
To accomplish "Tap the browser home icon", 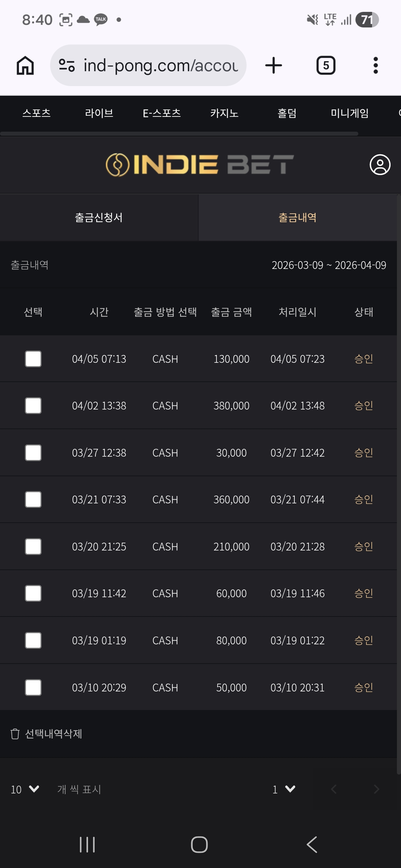I will coord(25,66).
